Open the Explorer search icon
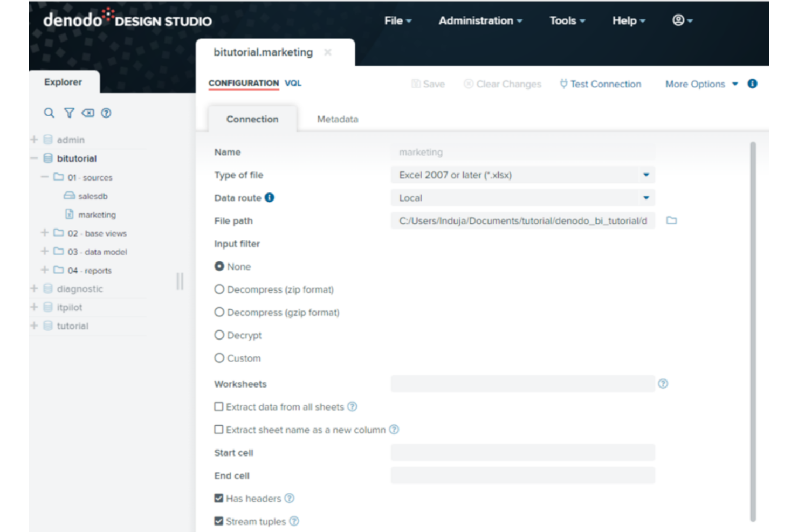The height and width of the screenshot is (532, 798). [x=49, y=113]
